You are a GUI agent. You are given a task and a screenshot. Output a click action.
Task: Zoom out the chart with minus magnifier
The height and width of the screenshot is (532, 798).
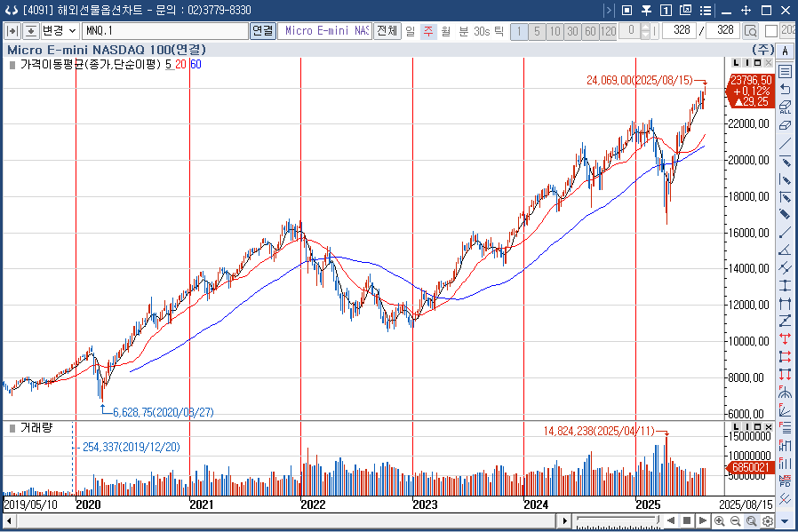point(736,520)
